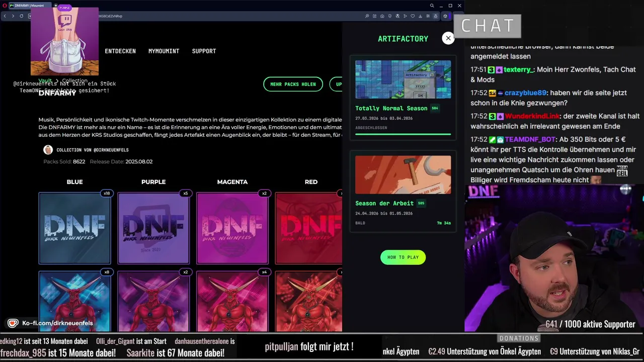Click the RED column heading

tap(311, 182)
